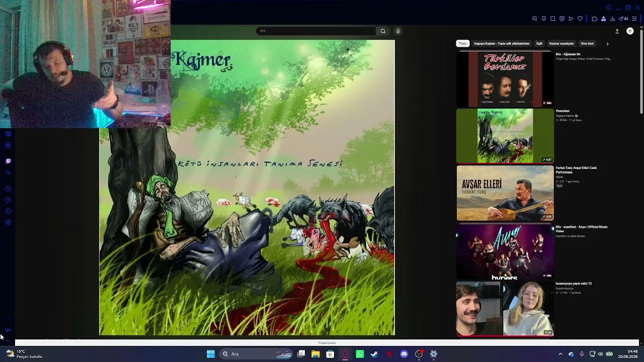Click the Windows taskbar search box
The image size is (644, 362).
click(x=257, y=354)
